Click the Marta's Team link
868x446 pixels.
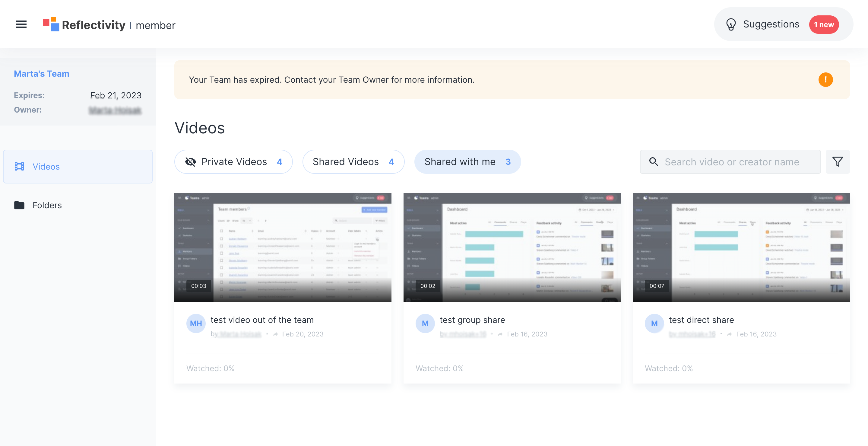(41, 74)
